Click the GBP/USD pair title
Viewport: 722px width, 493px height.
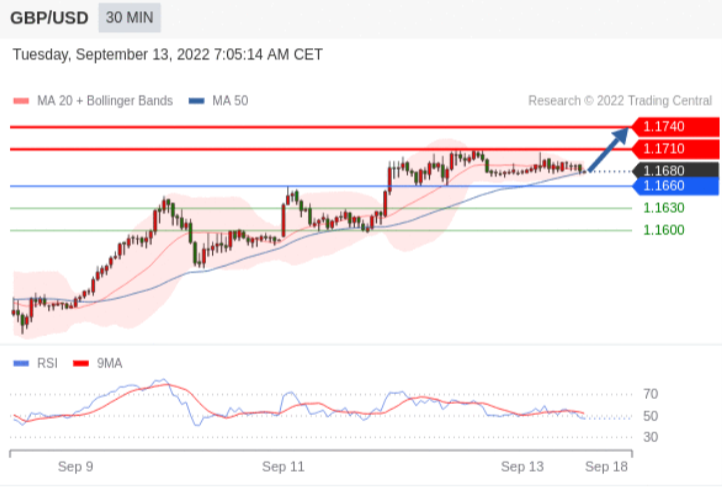(x=49, y=18)
